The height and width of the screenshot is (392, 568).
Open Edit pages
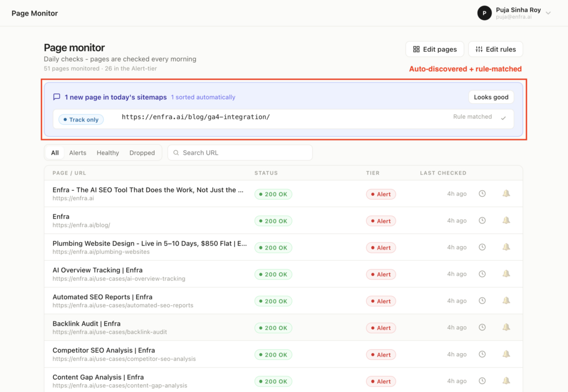(x=435, y=49)
